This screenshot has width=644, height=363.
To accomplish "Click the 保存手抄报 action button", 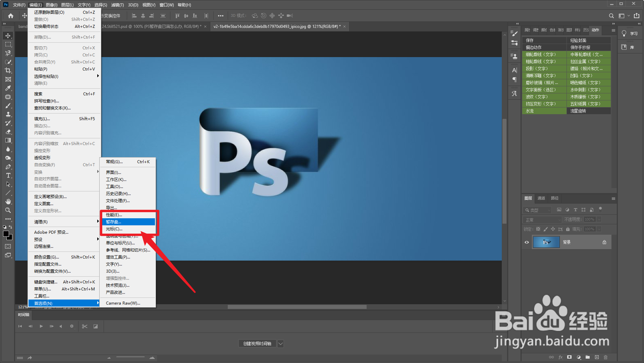I will (589, 47).
